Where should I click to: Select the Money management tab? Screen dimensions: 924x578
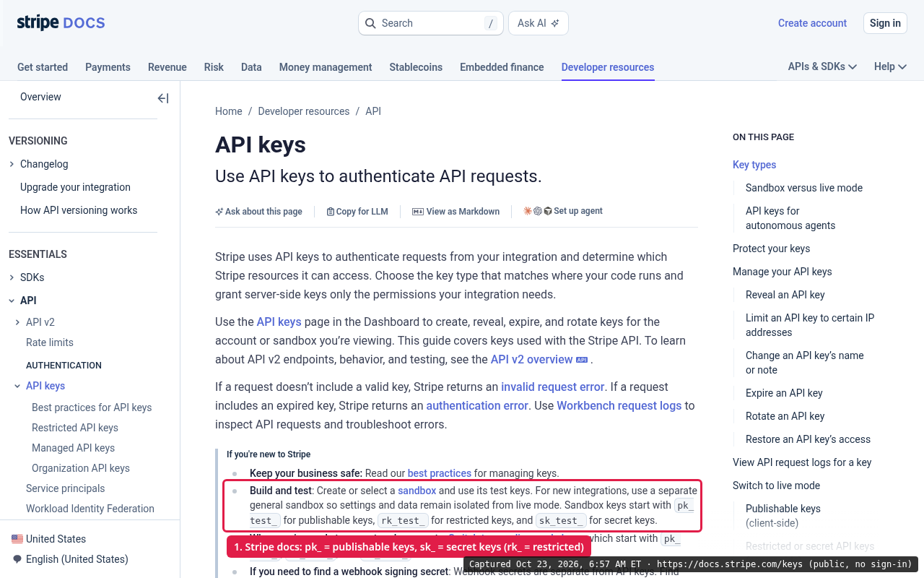pyautogui.click(x=326, y=67)
